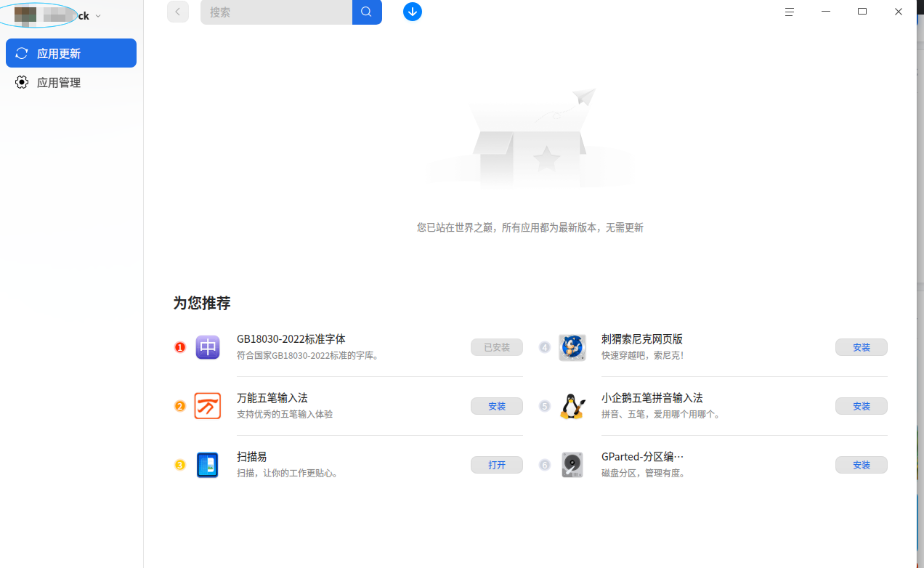
Task: Install 小企鹅五笔拼音输入法
Action: [862, 406]
